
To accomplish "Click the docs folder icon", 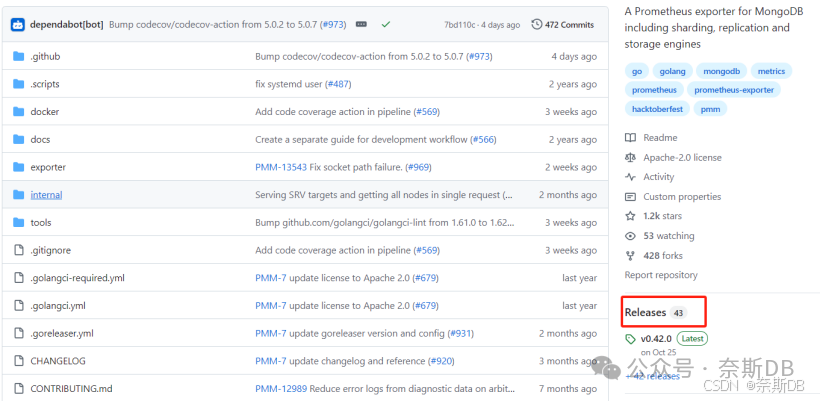I will 19,139.
